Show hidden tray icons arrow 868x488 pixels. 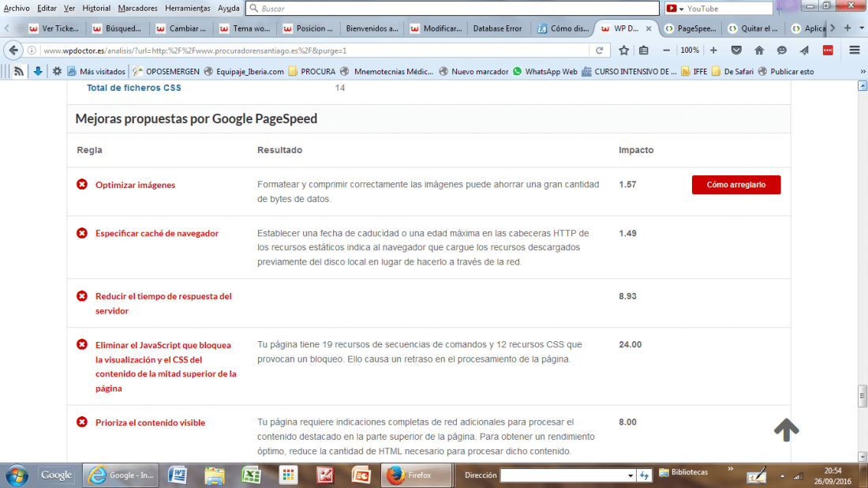click(x=782, y=476)
